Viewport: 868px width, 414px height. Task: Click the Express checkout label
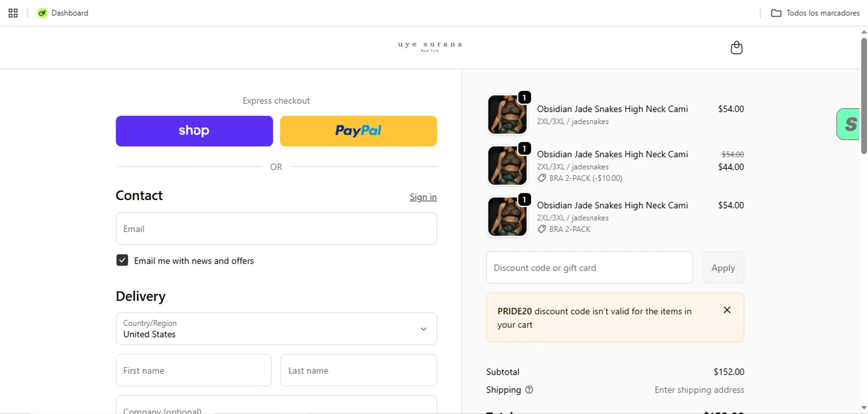coord(276,101)
